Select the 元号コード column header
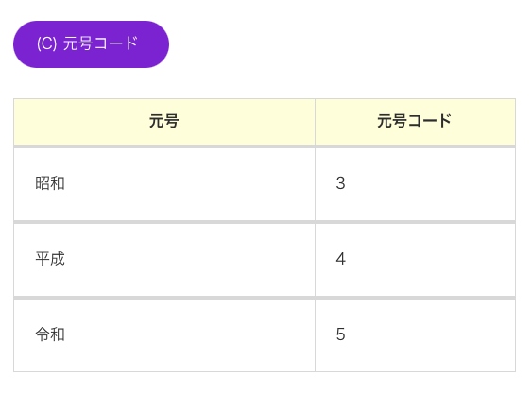532x394 pixels. click(x=415, y=122)
